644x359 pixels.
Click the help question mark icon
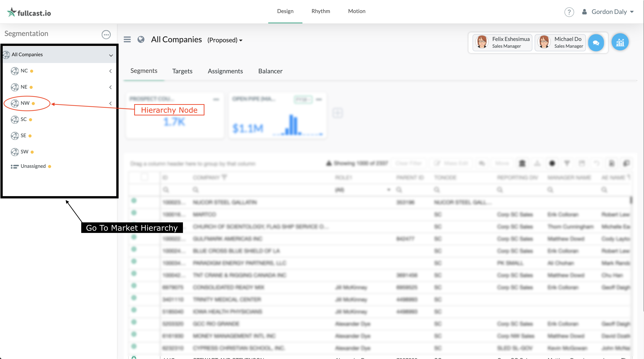tap(569, 12)
